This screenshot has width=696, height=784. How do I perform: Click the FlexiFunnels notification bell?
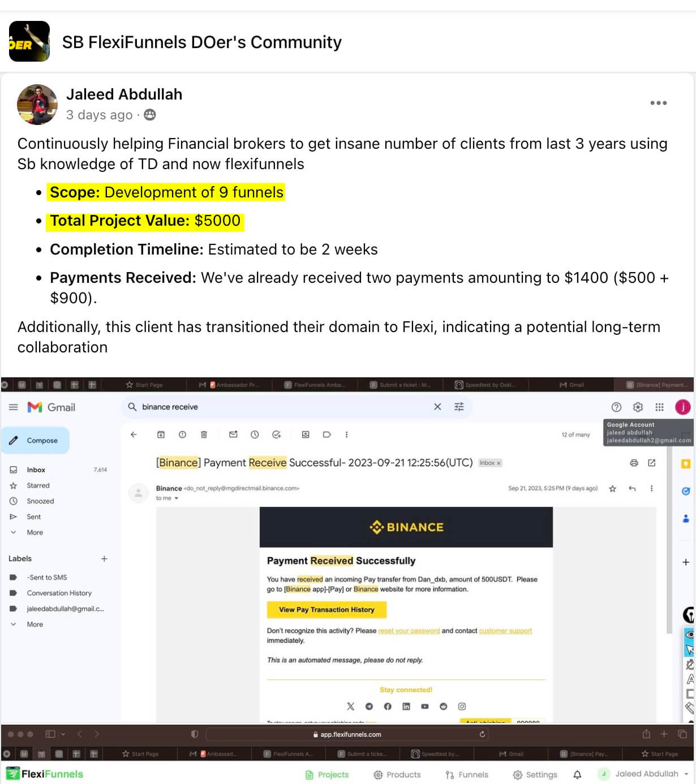pyautogui.click(x=577, y=774)
